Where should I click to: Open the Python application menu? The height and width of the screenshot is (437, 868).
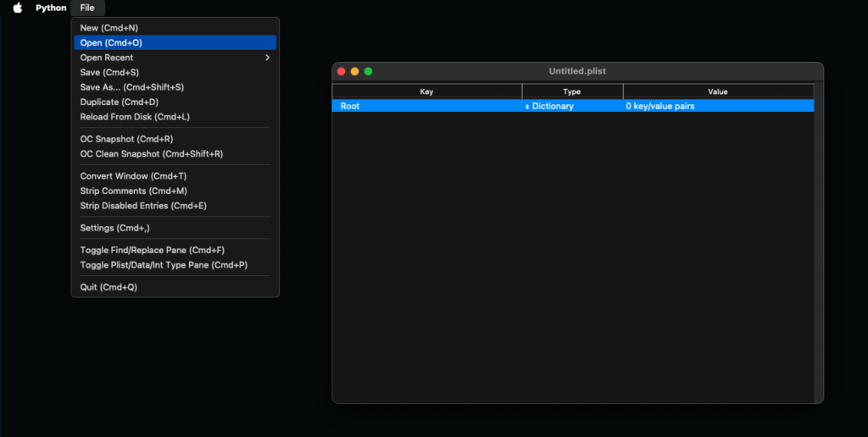pos(51,8)
